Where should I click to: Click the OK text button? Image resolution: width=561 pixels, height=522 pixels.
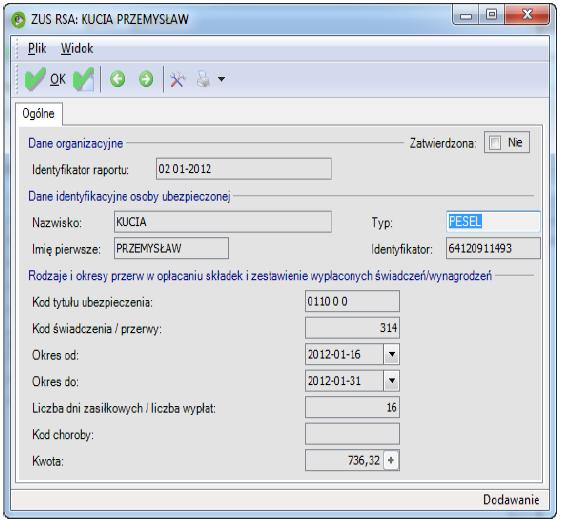click(58, 79)
